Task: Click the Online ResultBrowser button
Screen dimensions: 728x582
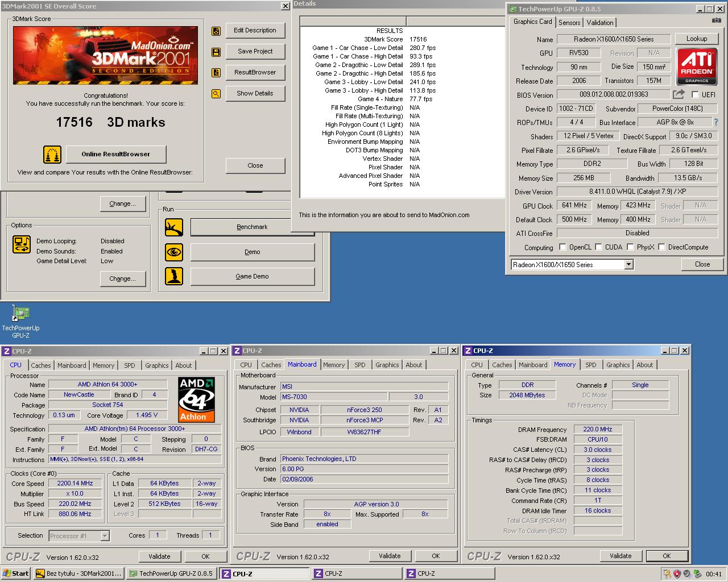Action: coord(116,154)
